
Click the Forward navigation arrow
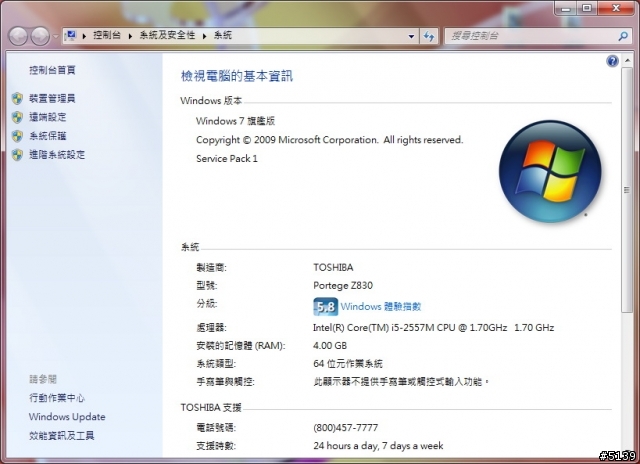pos(40,36)
